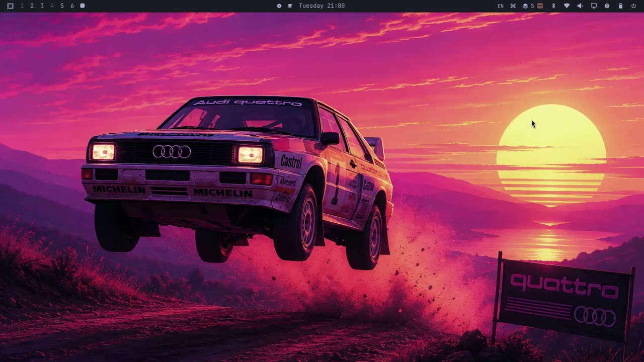Switch to workspace 1
This screenshot has height=362, width=644.
22,6
